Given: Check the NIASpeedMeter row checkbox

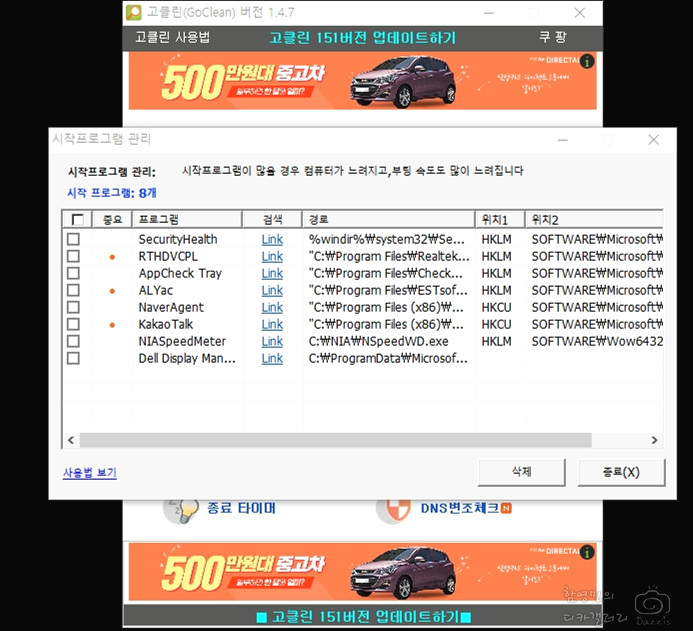Looking at the screenshot, I should click(x=73, y=341).
